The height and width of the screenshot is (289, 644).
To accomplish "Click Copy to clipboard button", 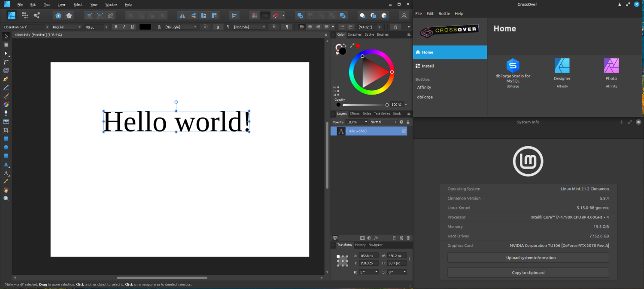I will click(528, 273).
